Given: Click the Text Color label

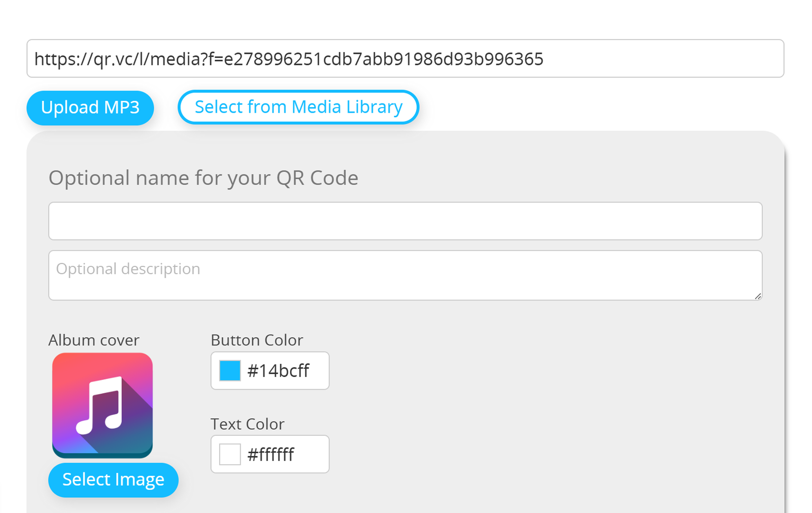Looking at the screenshot, I should [x=248, y=424].
